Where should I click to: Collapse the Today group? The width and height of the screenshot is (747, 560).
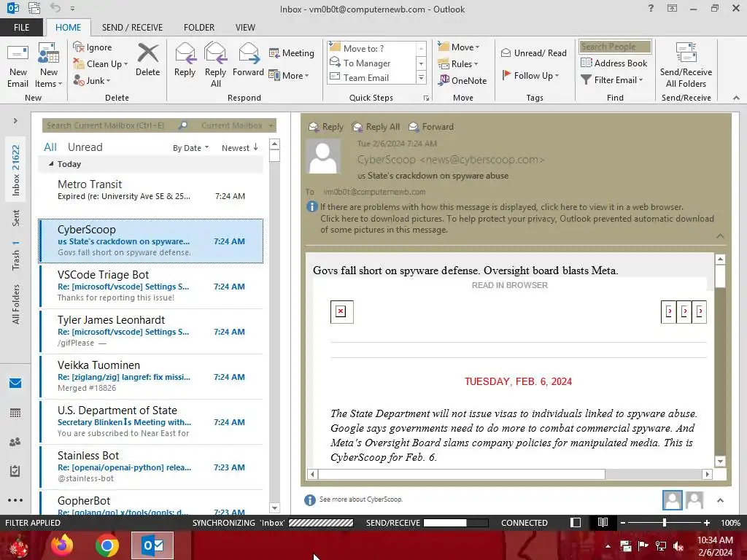click(51, 164)
